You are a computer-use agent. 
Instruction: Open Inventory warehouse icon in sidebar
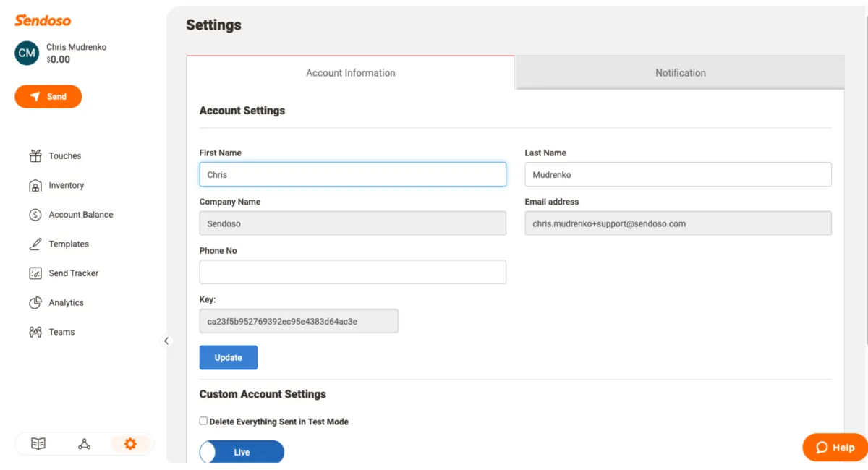35,186
